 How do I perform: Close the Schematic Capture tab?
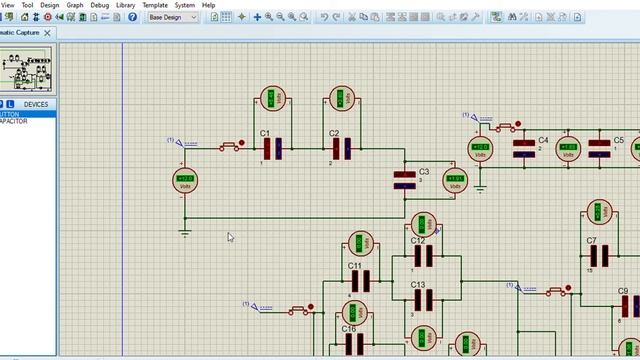(47, 33)
